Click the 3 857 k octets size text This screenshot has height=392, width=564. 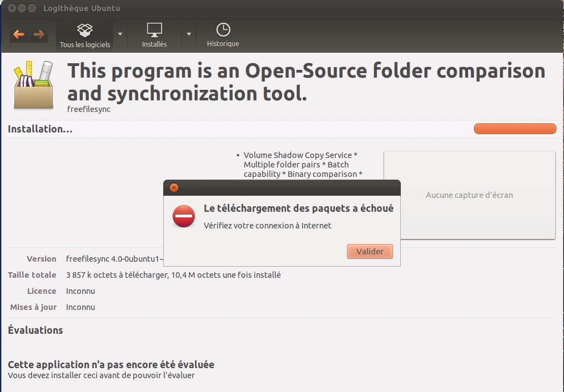tap(173, 275)
